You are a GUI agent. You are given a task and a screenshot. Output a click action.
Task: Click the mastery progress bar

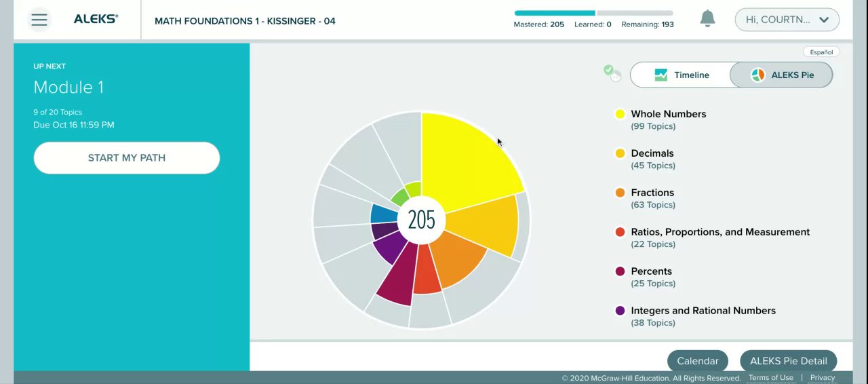tap(593, 13)
